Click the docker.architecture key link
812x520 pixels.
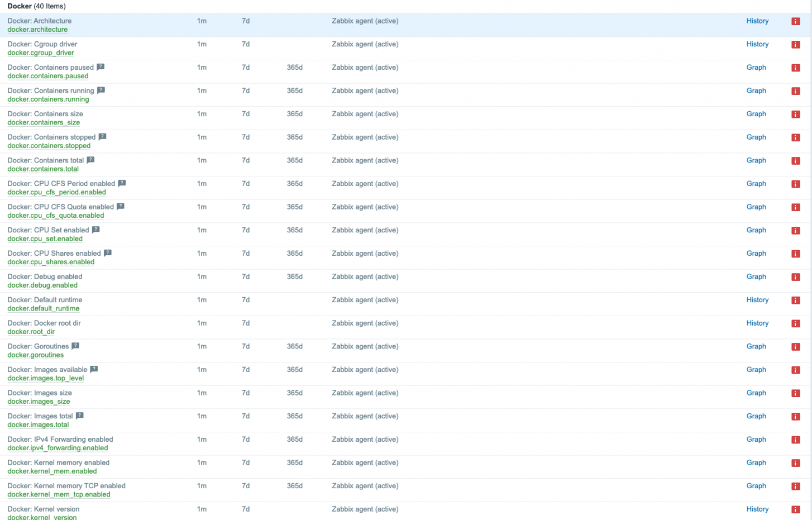(37, 30)
